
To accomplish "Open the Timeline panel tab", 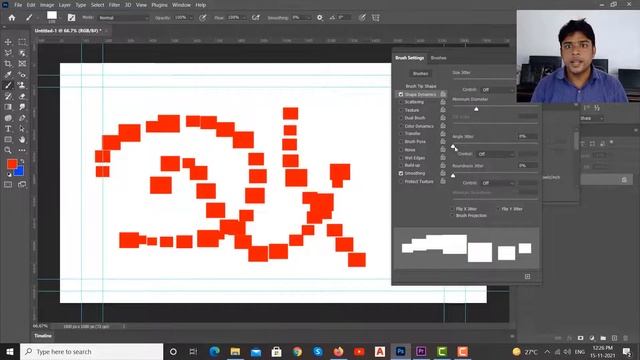I will pos(43,336).
